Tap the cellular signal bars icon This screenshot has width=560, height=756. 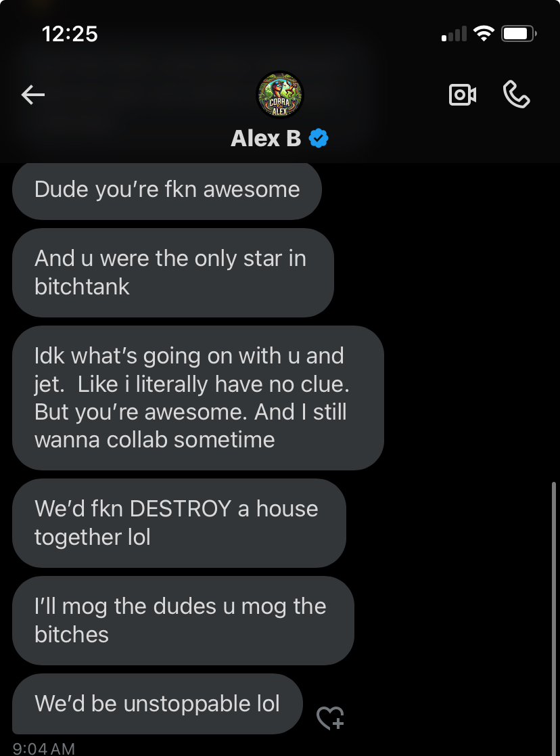tap(454, 34)
